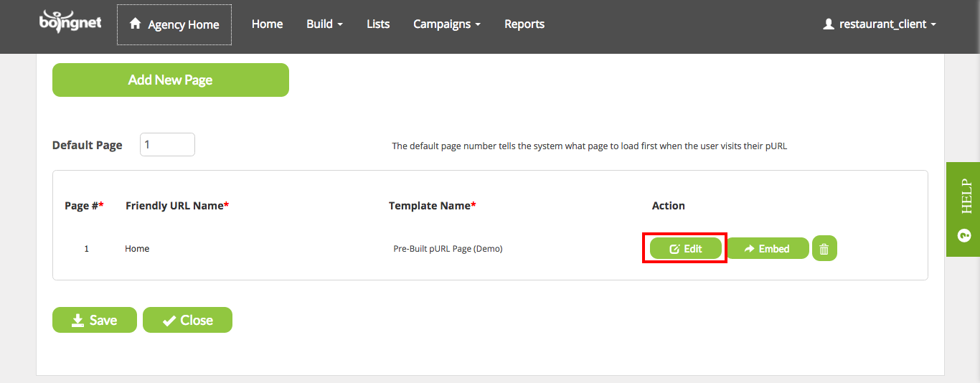
Task: Open the Reports menu item
Action: pyautogui.click(x=524, y=24)
